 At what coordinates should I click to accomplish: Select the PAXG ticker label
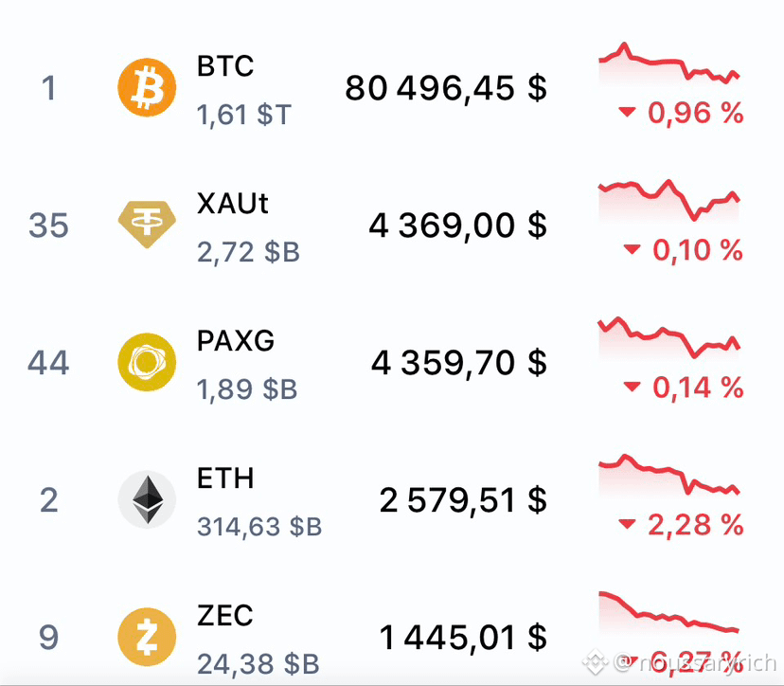pyautogui.click(x=236, y=341)
